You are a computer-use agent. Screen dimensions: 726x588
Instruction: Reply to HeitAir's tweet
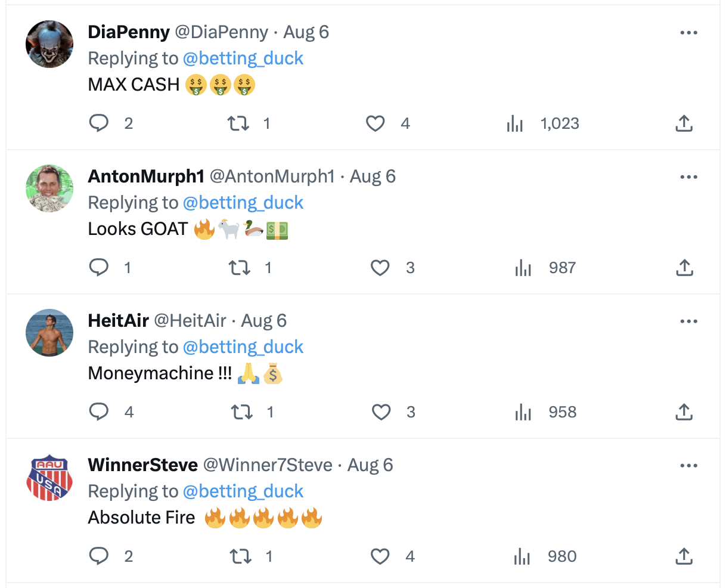(x=100, y=412)
